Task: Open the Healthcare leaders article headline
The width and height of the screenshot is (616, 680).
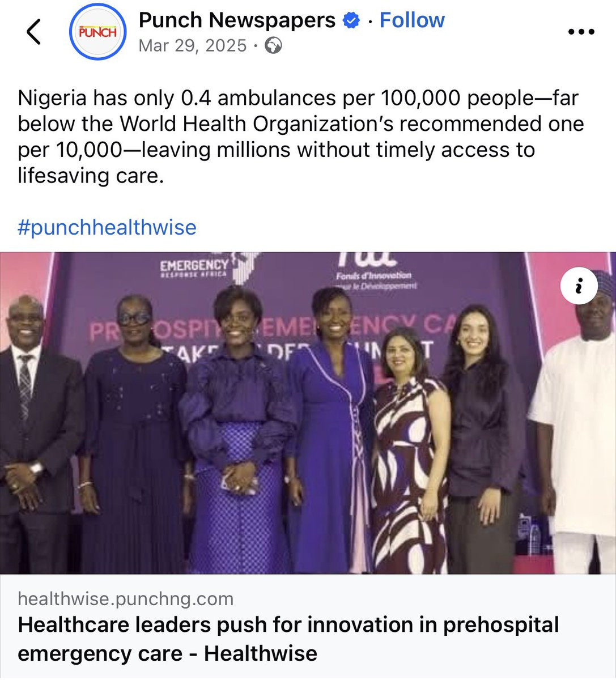Action: click(x=288, y=639)
